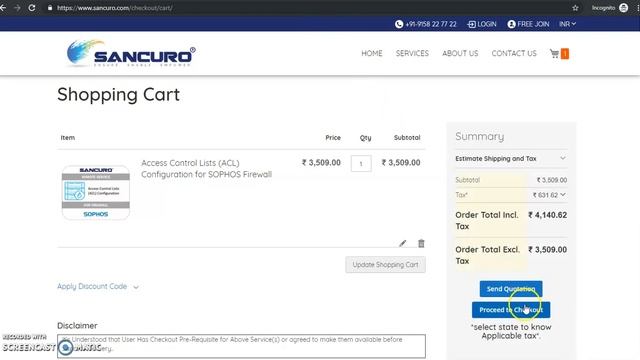
Task: Click the address bar URL
Action: (x=115, y=8)
